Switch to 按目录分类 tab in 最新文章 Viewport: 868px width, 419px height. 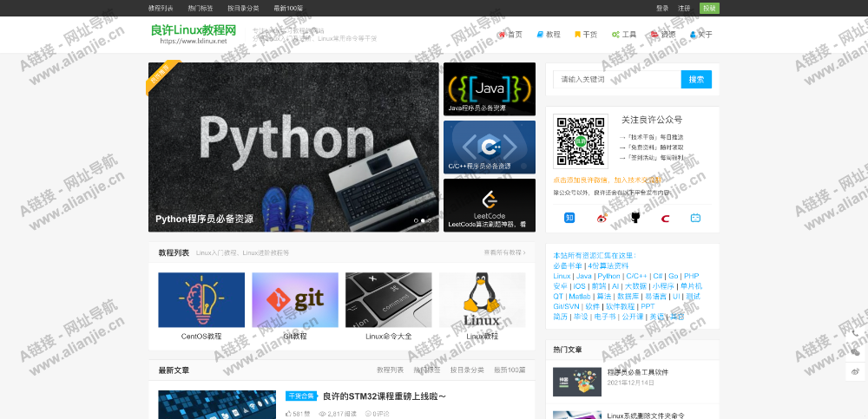pos(466,370)
